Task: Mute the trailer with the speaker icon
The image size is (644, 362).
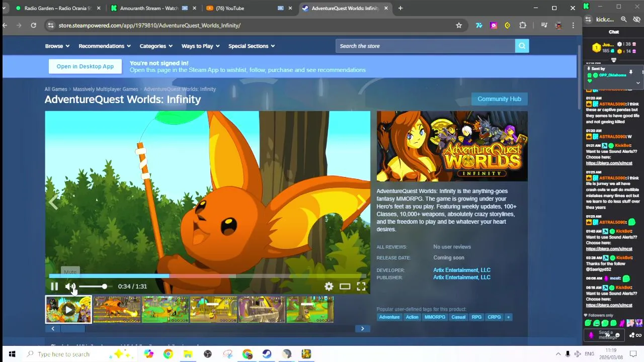Action: click(70, 287)
